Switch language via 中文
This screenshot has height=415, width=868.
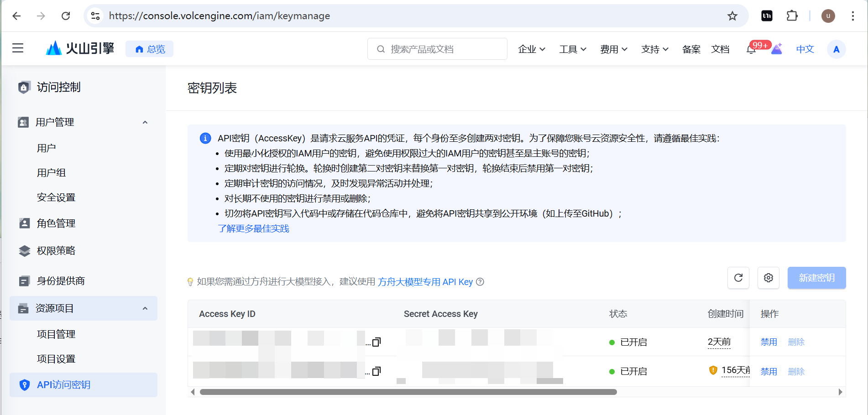805,49
